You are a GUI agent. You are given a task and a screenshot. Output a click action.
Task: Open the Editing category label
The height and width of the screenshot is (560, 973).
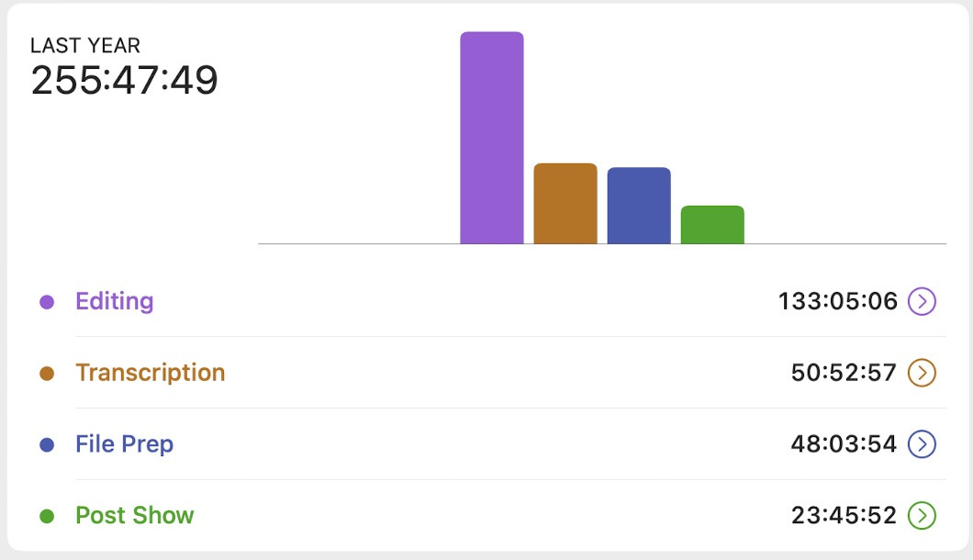point(115,301)
